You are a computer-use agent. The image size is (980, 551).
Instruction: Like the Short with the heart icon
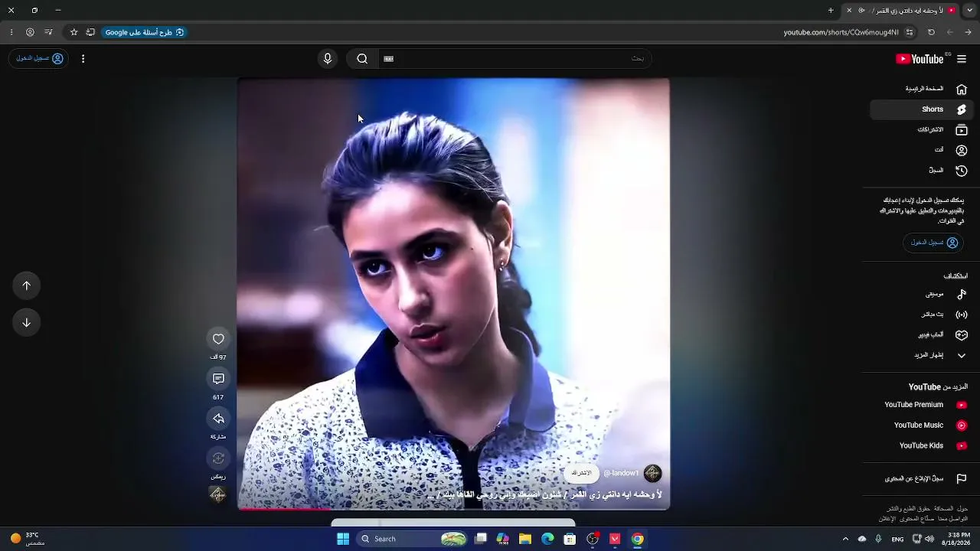pos(218,339)
